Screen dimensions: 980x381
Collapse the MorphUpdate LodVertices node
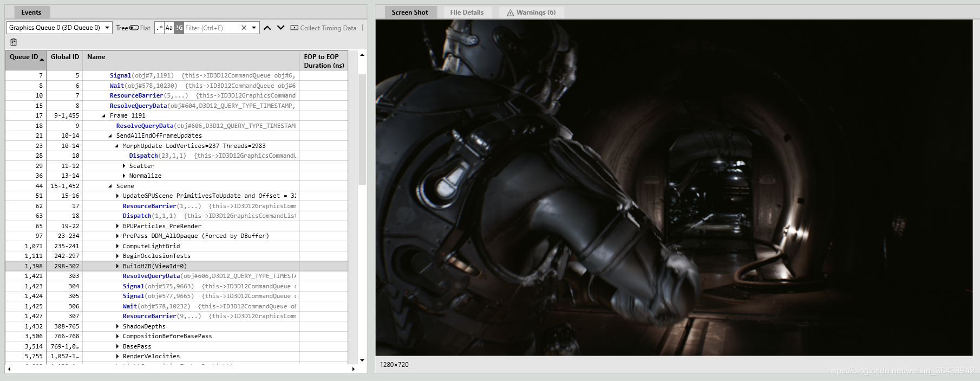point(117,146)
